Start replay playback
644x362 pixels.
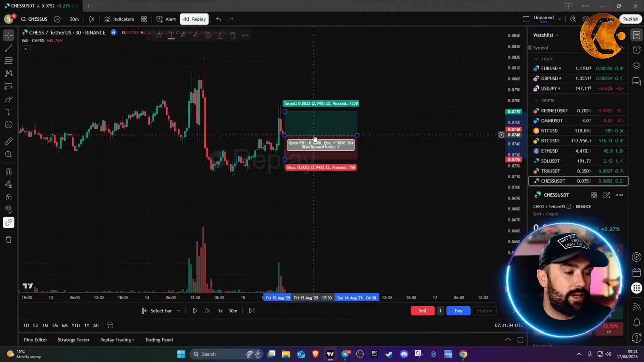click(195, 311)
